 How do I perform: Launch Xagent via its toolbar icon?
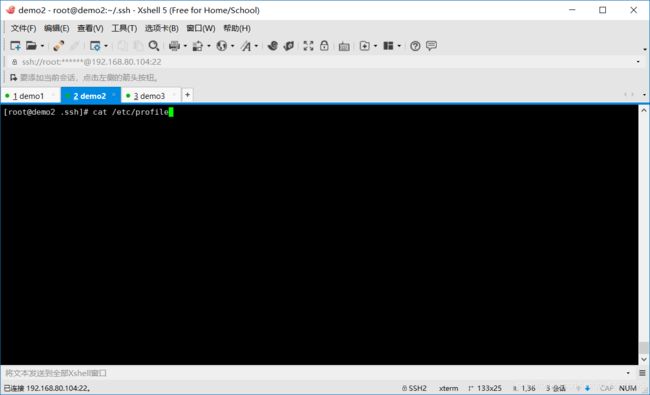(289, 46)
